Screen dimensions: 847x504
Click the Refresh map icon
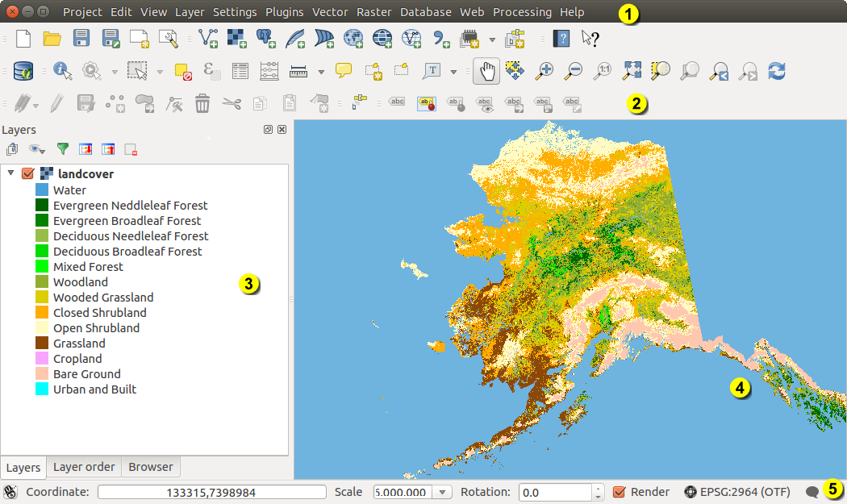coord(776,71)
